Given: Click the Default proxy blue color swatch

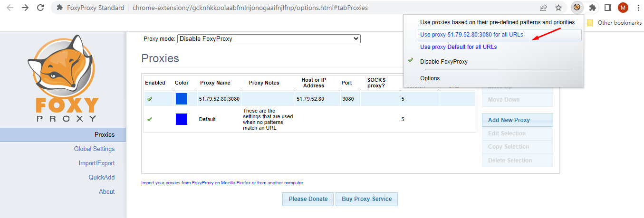Looking at the screenshot, I should click(x=182, y=119).
